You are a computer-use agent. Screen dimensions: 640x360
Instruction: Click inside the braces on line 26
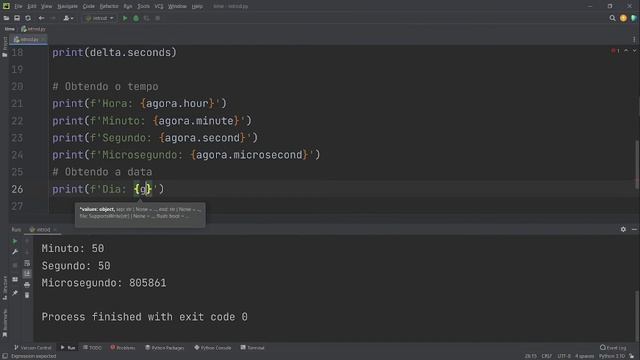143,189
